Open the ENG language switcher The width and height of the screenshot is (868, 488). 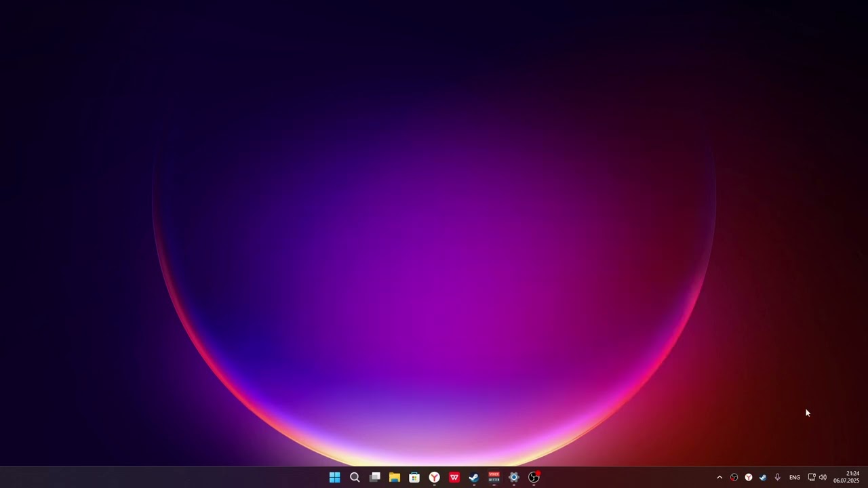pos(795,477)
